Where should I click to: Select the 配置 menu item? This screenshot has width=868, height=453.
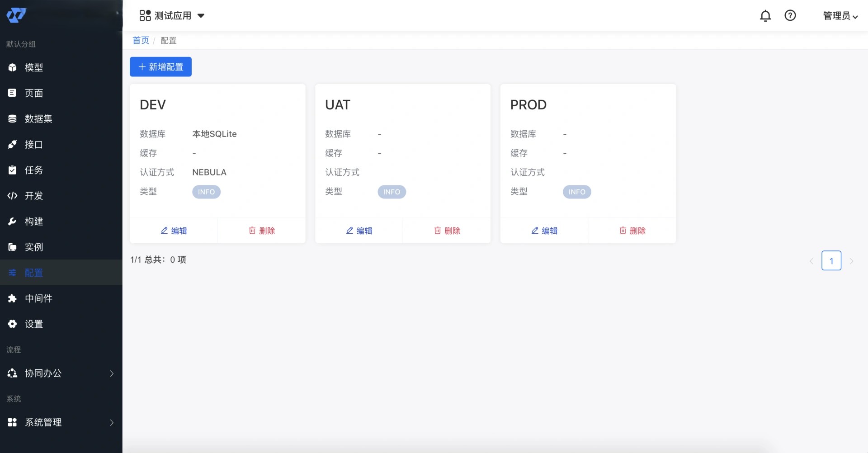(61, 273)
